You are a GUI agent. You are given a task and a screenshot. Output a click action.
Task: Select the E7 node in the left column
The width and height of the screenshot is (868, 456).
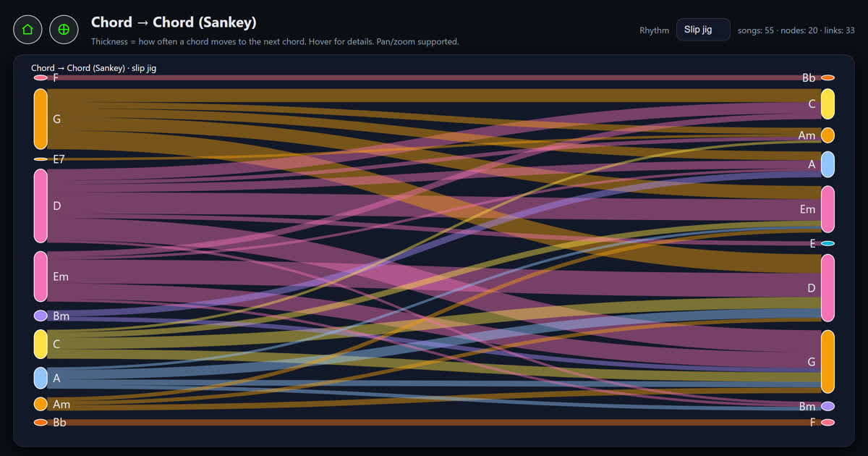click(41, 159)
